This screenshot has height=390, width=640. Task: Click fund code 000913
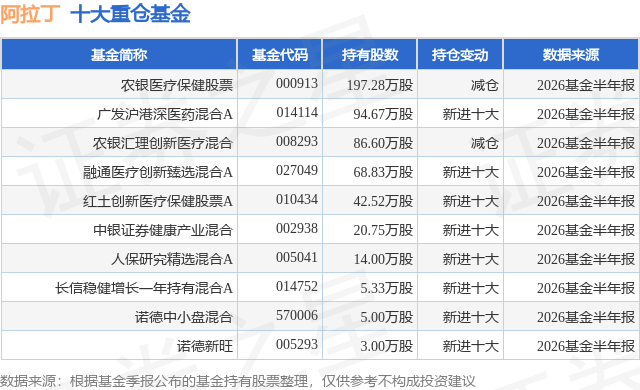297,84
